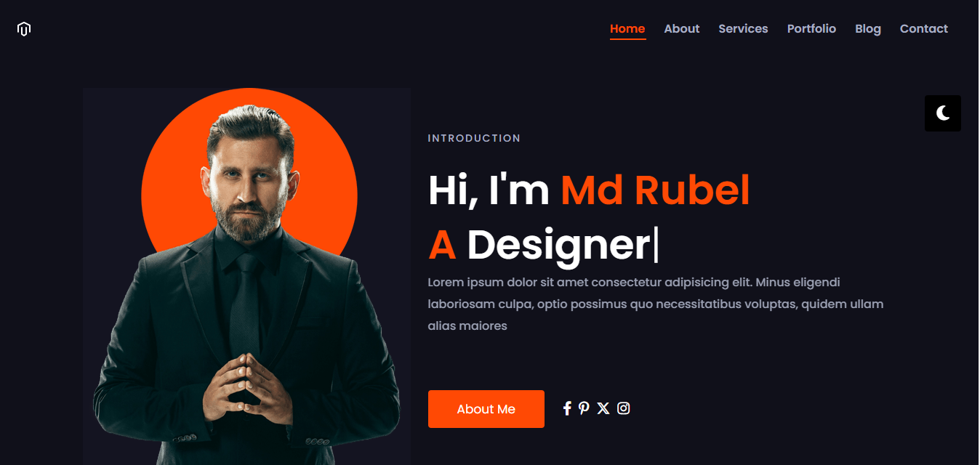Image resolution: width=980 pixels, height=465 pixels.
Task: Open the Contact nav link
Action: pyautogui.click(x=923, y=29)
